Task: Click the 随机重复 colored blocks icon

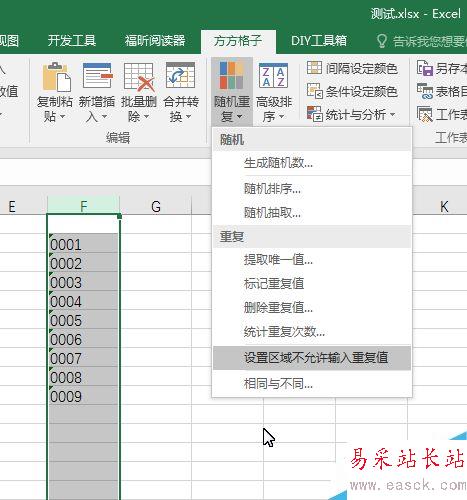Action: 231,75
